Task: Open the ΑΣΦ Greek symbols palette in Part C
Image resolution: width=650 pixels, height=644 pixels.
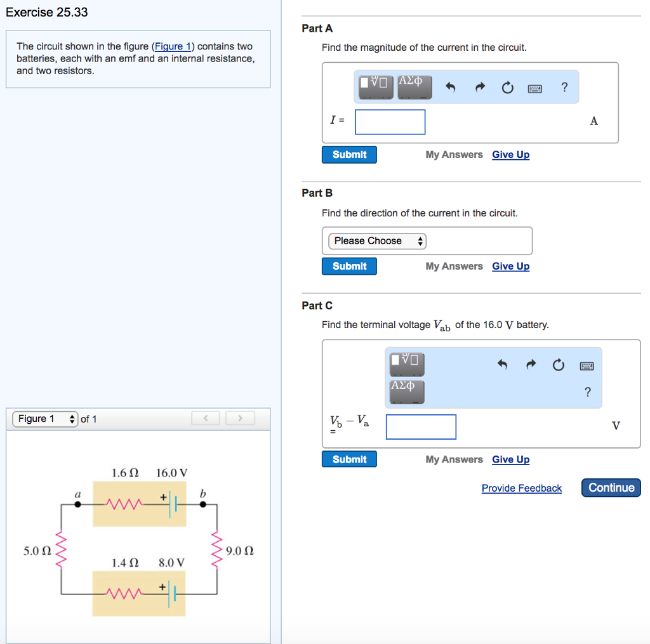Action: 406,390
